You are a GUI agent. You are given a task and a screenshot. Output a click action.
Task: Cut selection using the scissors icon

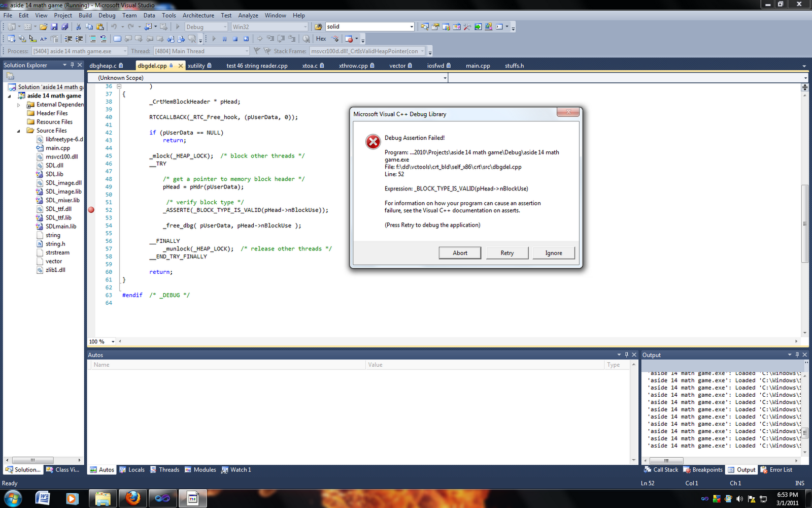click(x=79, y=27)
